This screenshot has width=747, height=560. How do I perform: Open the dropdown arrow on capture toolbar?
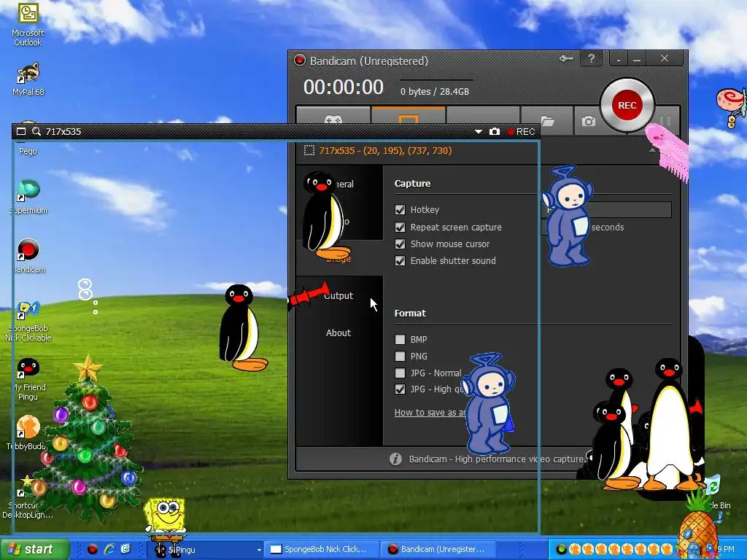coord(479,131)
